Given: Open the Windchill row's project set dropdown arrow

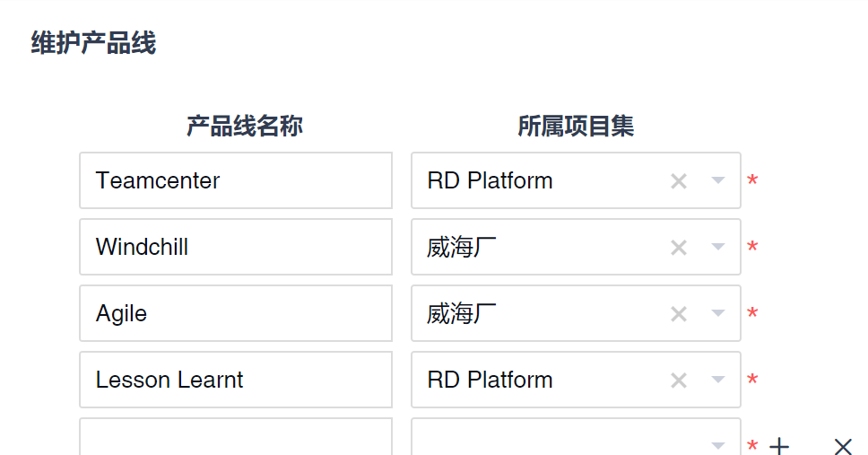Looking at the screenshot, I should pyautogui.click(x=717, y=248).
